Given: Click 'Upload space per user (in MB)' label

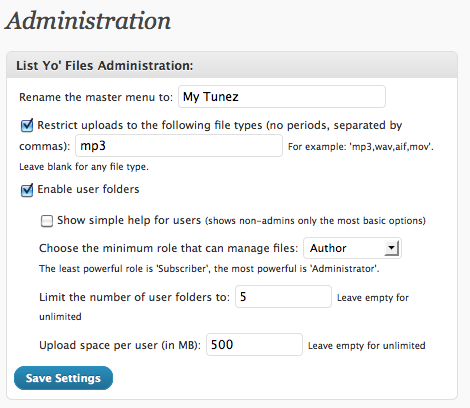Looking at the screenshot, I should tap(120, 345).
